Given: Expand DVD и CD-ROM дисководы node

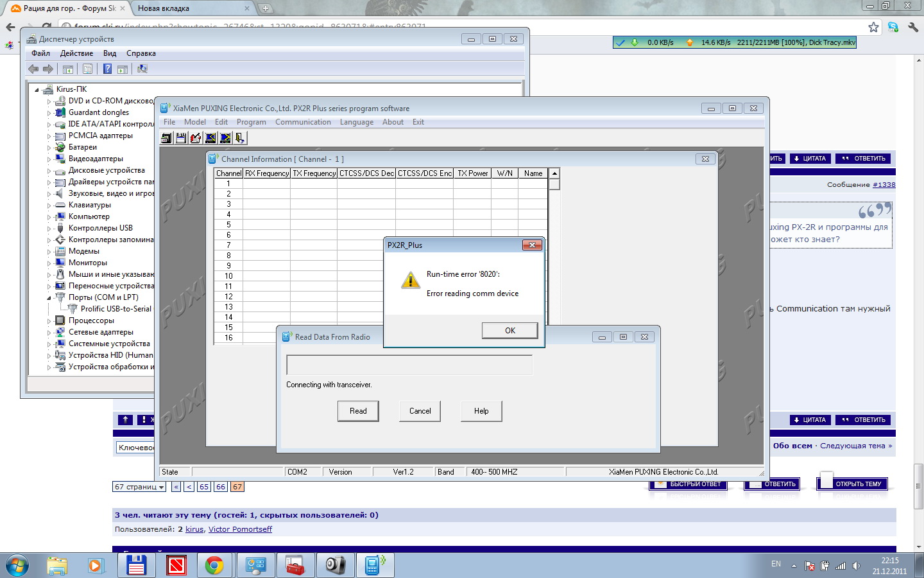Looking at the screenshot, I should pyautogui.click(x=49, y=101).
